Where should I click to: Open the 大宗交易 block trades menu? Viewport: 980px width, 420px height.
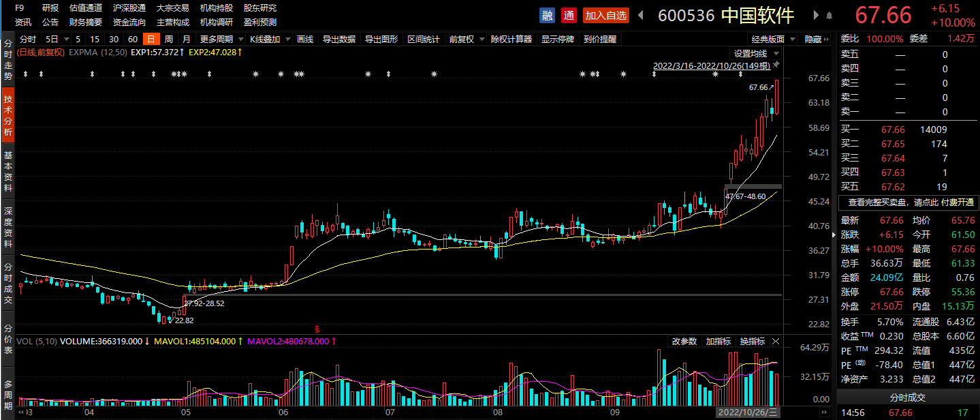pyautogui.click(x=173, y=8)
